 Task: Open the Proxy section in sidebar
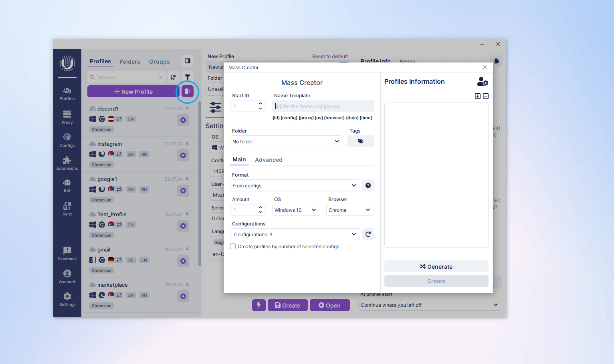coord(67,117)
